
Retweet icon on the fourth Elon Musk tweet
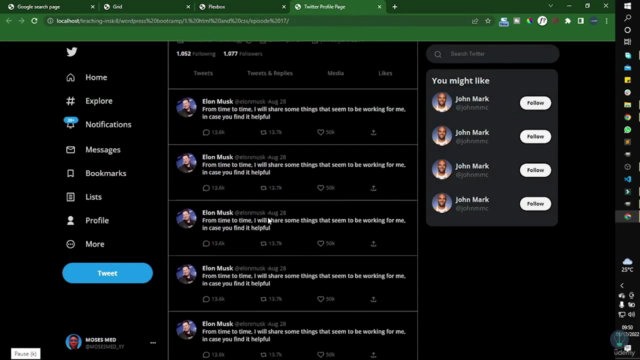point(264,299)
